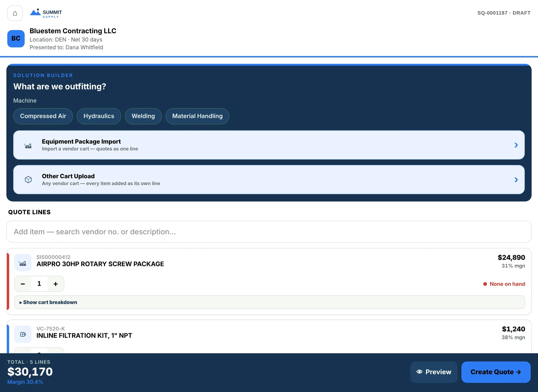Click the Add item search field

click(x=269, y=232)
